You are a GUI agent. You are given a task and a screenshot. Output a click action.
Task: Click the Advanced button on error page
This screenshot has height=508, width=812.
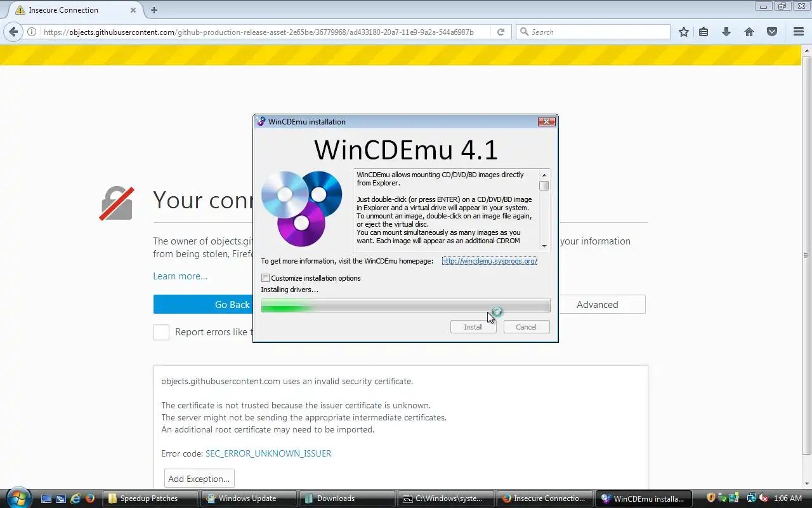pyautogui.click(x=598, y=305)
